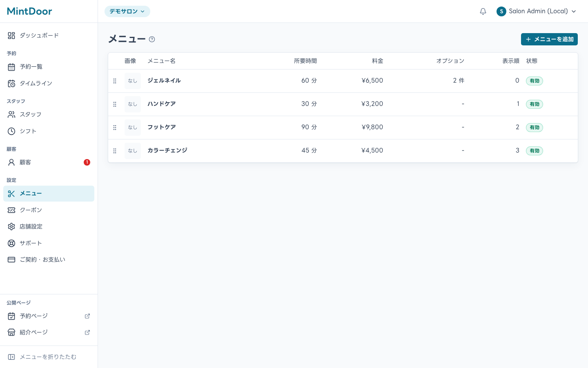Screen dimensions: 588x368
Task: Click external link icon beside 紹介ページ
Action: tap(87, 332)
